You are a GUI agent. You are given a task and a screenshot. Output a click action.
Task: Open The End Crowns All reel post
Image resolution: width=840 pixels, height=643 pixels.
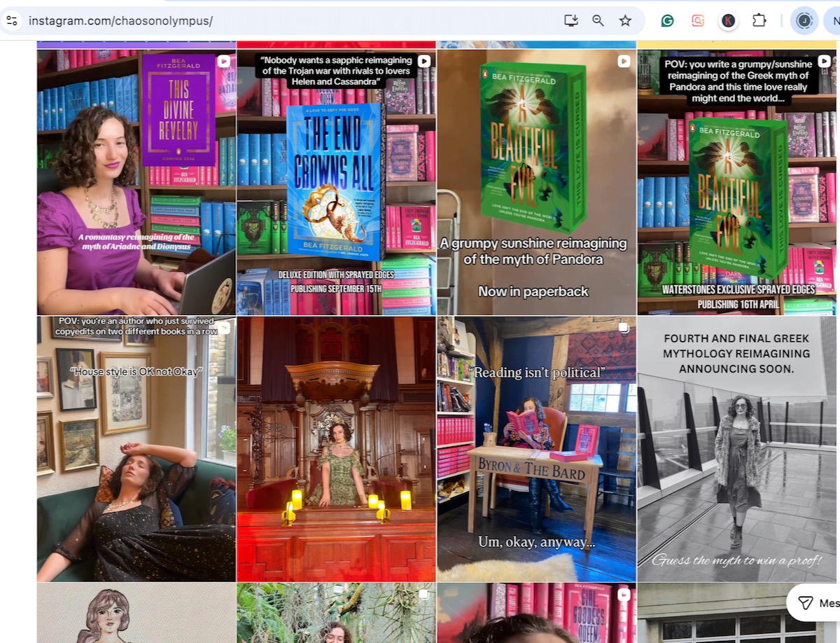336,182
